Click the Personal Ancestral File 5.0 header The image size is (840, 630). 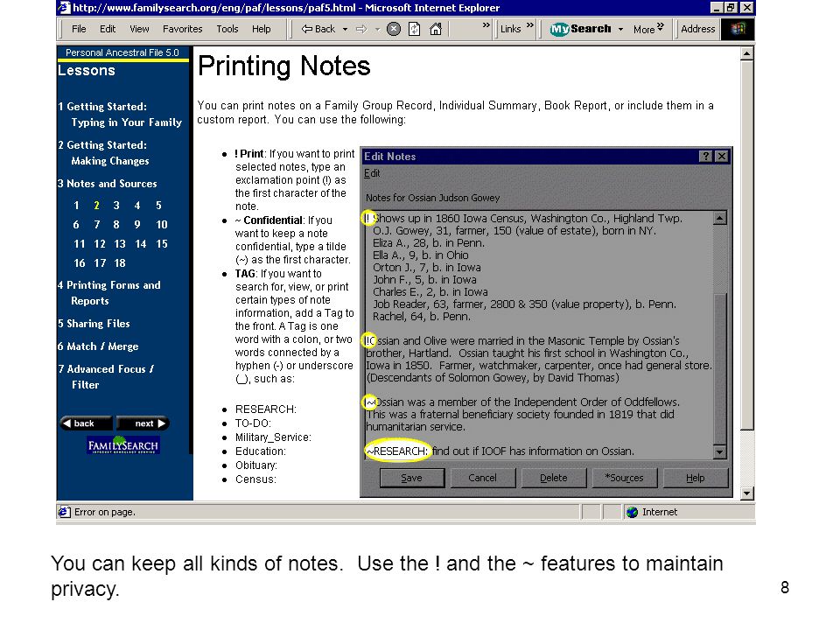tap(122, 52)
